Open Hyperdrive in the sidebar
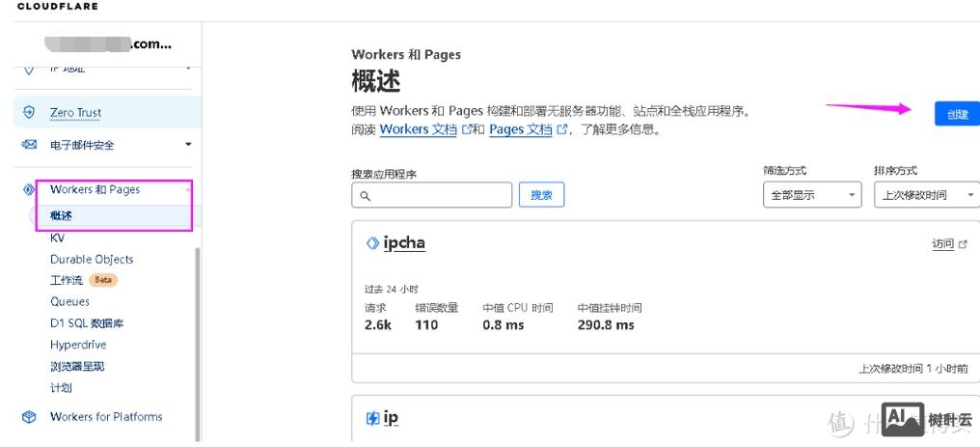Viewport: 980px width, 447px height. [78, 345]
